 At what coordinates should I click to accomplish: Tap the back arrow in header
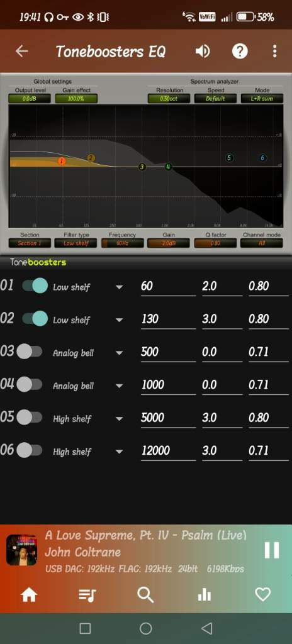[22, 52]
